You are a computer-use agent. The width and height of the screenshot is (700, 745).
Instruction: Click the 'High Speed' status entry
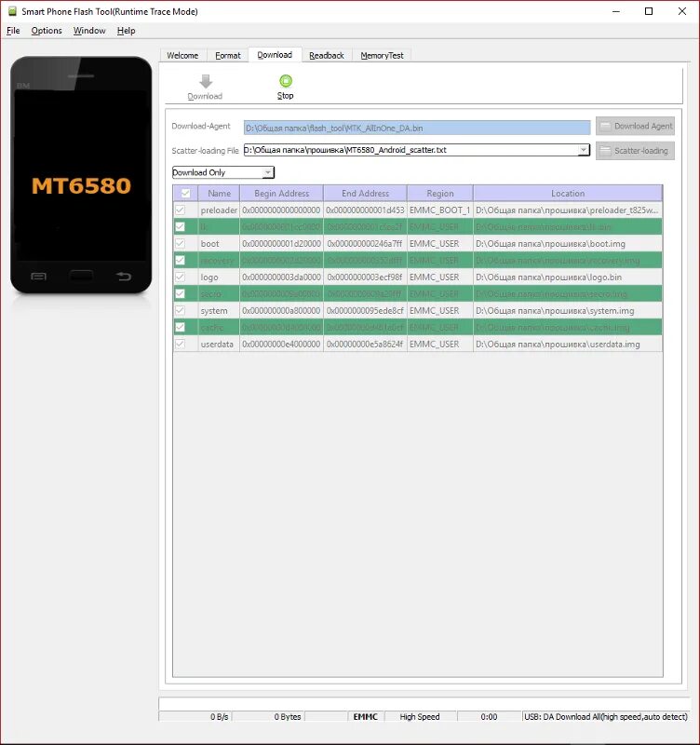(420, 716)
